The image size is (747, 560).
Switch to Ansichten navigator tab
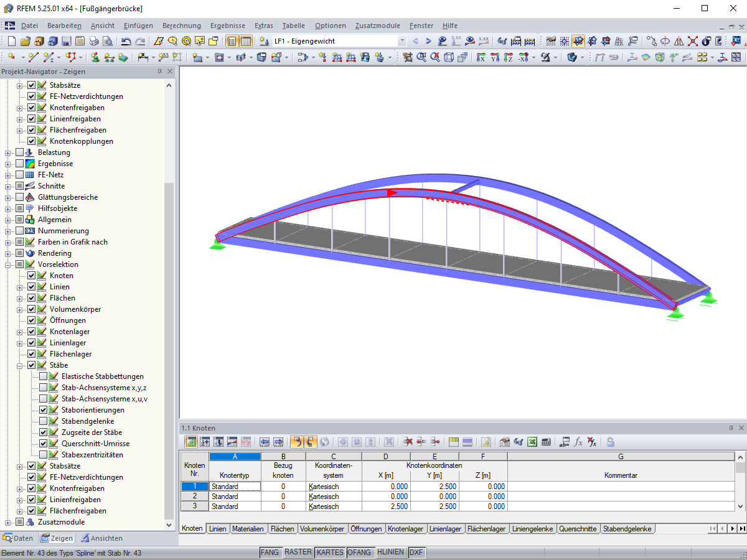coord(101,538)
